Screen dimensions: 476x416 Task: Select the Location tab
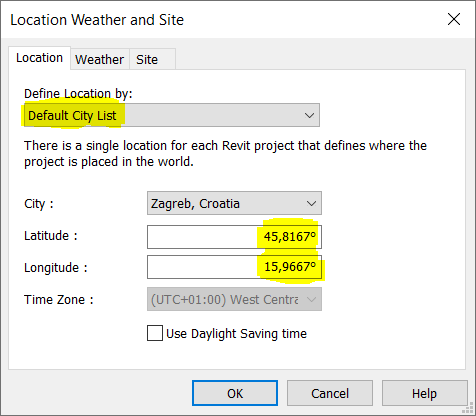point(39,58)
